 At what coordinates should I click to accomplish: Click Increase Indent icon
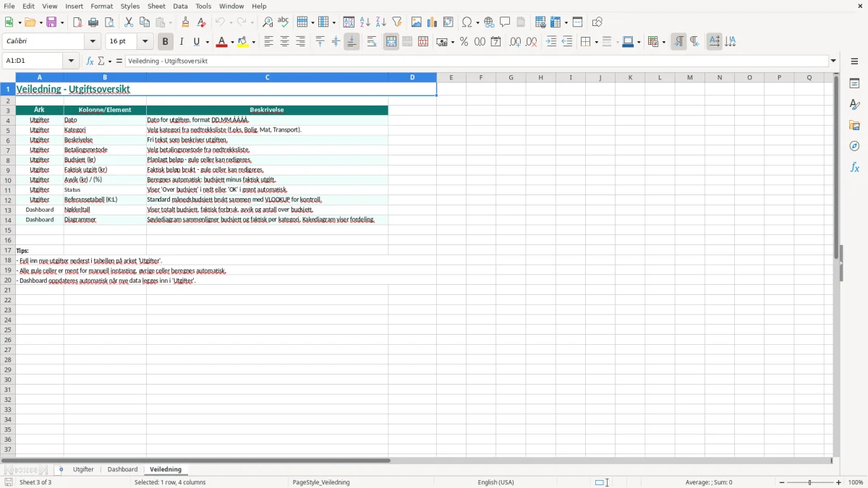[551, 41]
